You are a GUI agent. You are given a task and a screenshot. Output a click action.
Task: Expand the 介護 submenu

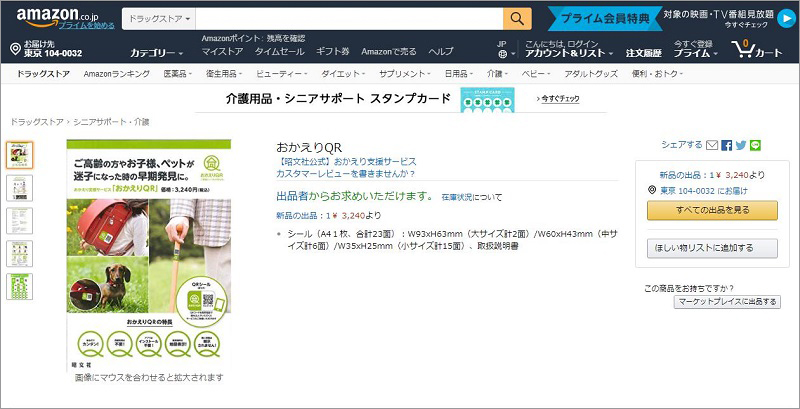[x=497, y=74]
